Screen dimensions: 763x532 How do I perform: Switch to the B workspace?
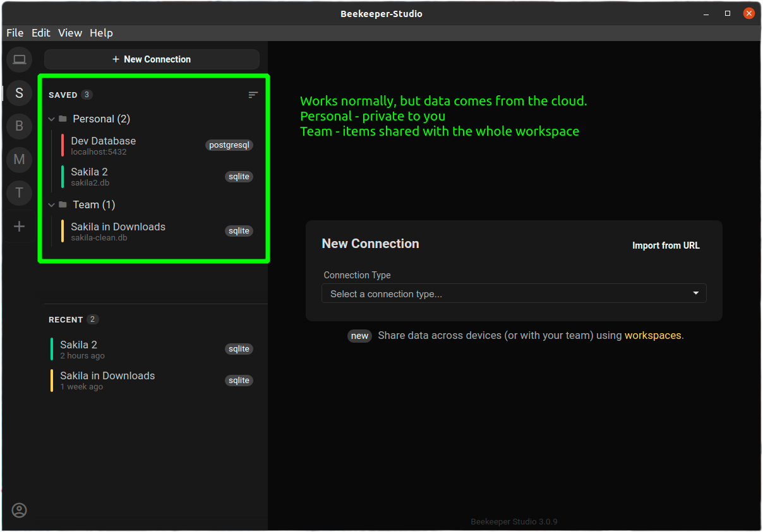[x=19, y=126]
